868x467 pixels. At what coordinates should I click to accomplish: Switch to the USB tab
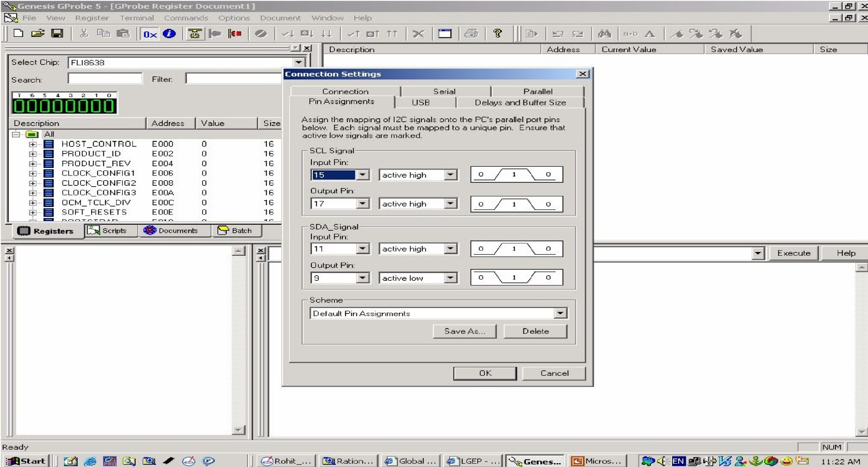(420, 102)
